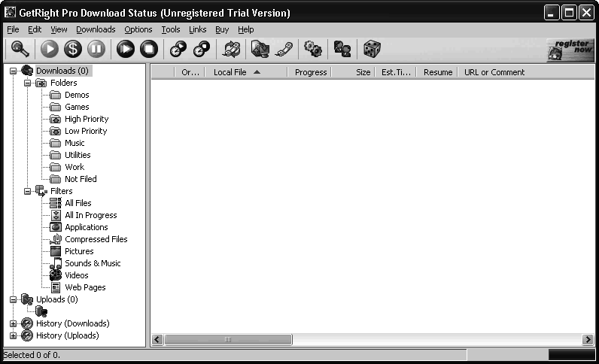Click the scrollbar right arrow button

(588, 340)
